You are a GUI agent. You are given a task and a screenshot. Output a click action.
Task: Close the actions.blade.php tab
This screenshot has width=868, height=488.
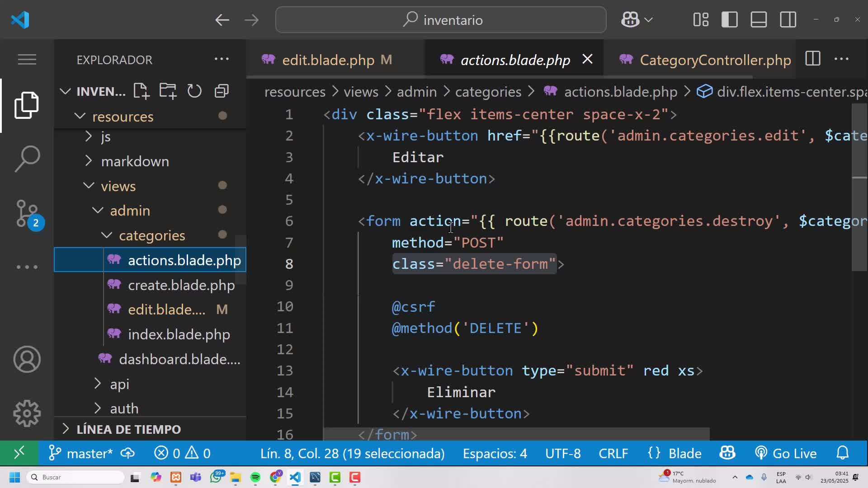(x=587, y=59)
